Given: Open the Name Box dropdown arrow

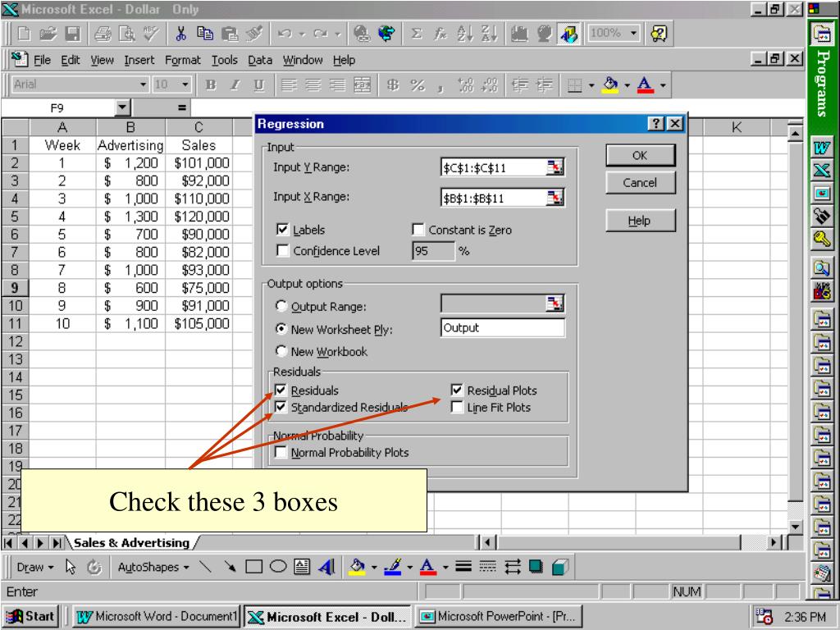Looking at the screenshot, I should (x=123, y=107).
